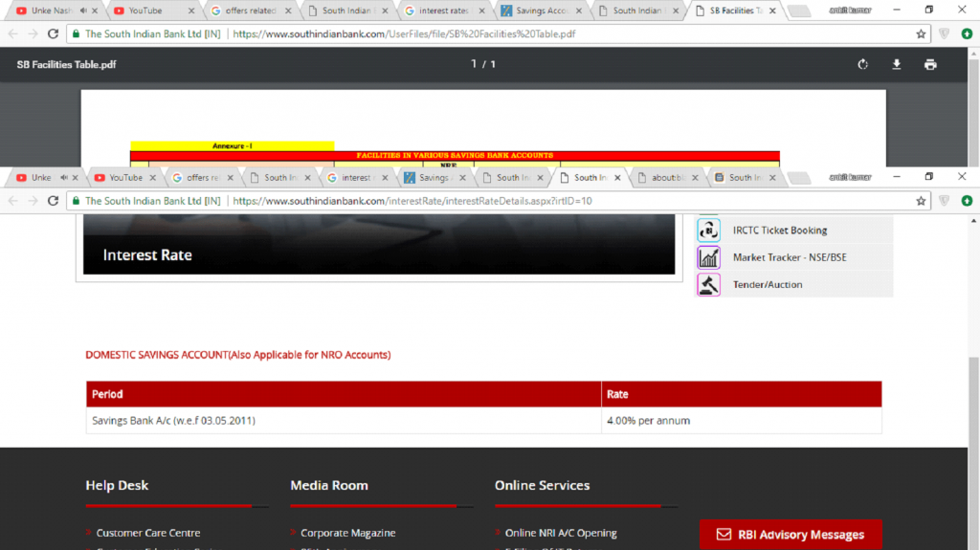Open the Customer Care Centre link
The image size is (980, 550).
tap(148, 533)
